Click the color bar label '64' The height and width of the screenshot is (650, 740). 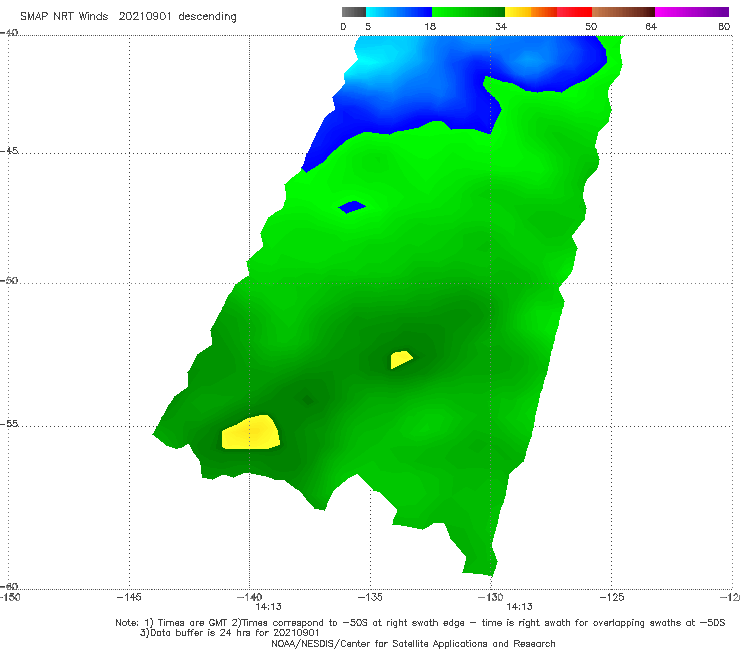coord(651,26)
